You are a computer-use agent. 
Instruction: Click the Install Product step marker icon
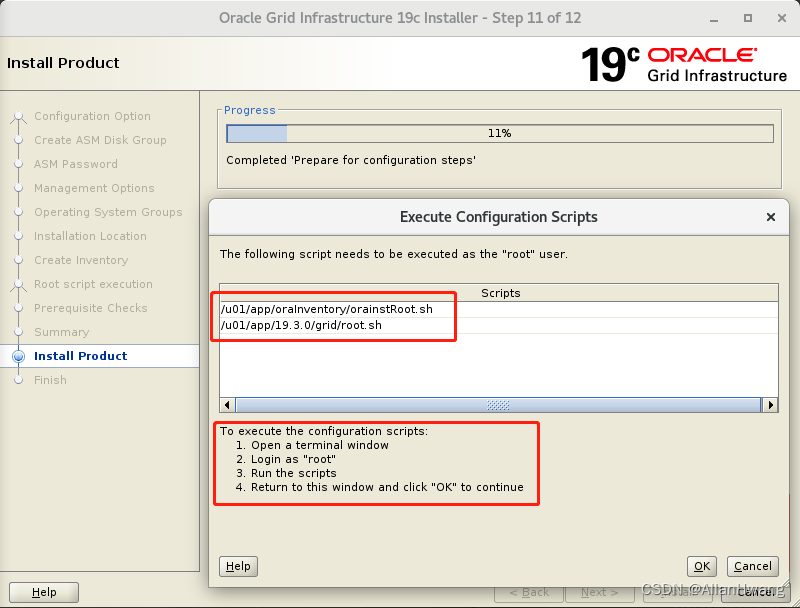pyautogui.click(x=18, y=356)
